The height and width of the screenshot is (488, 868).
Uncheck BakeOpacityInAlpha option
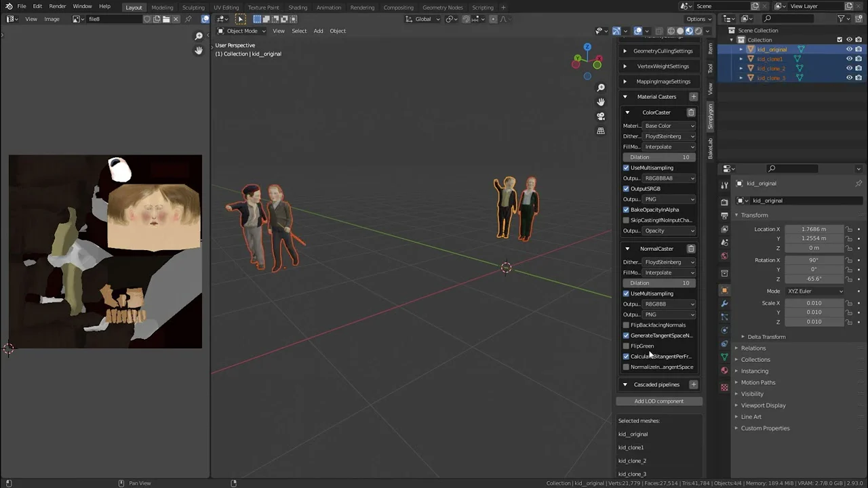point(626,210)
